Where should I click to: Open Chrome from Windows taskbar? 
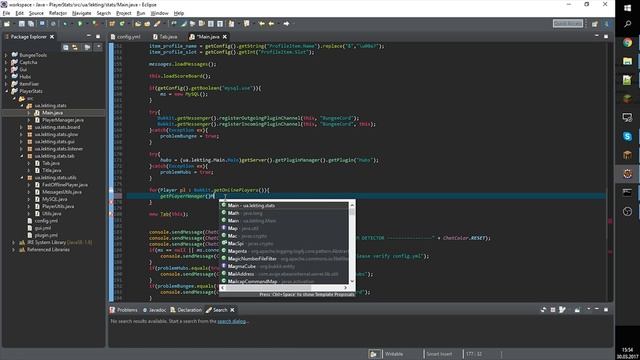click(627, 42)
